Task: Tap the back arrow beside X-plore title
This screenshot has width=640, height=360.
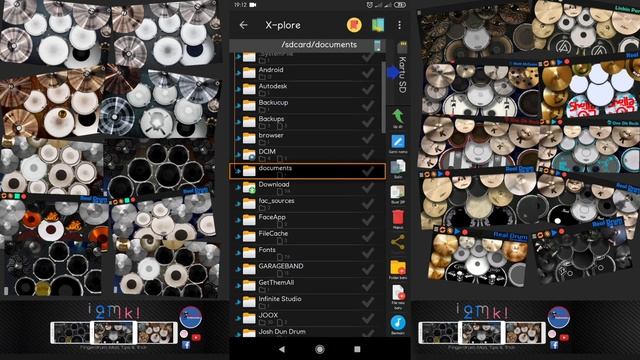Action: click(244, 25)
